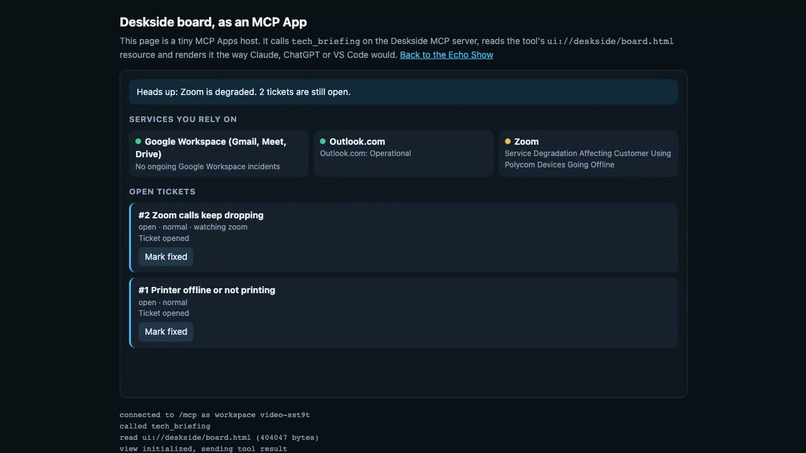The height and width of the screenshot is (453, 806).
Task: Select the Google Workspace service card title
Action: 211,148
